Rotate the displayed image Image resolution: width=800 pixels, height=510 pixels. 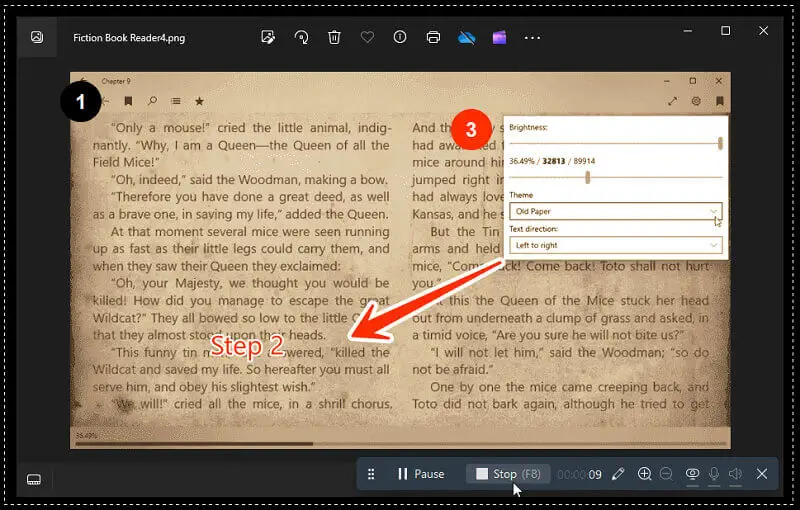(301, 37)
